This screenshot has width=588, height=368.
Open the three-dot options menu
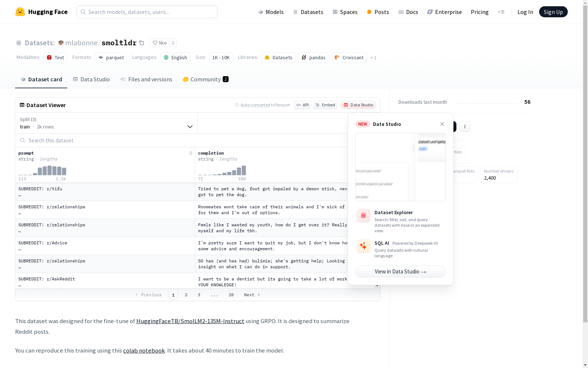tap(465, 127)
